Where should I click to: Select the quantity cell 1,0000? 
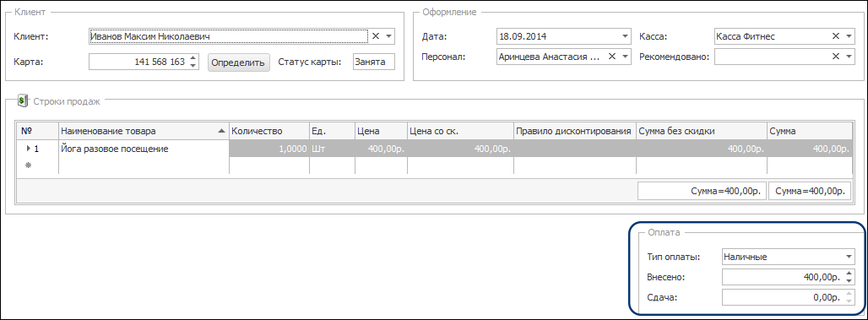[x=269, y=149]
